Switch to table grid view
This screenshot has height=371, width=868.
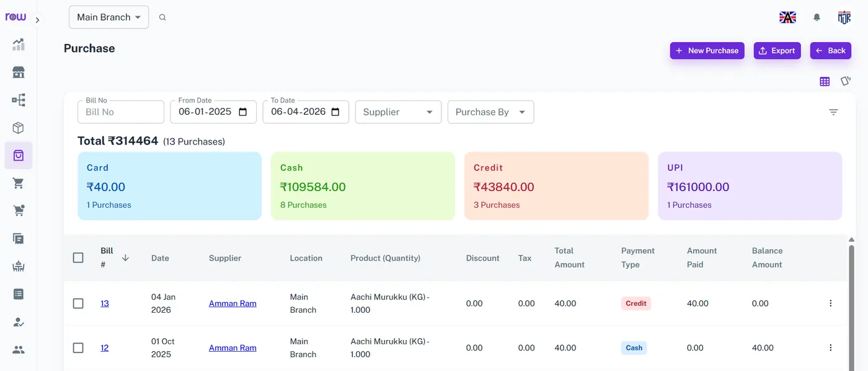(825, 81)
